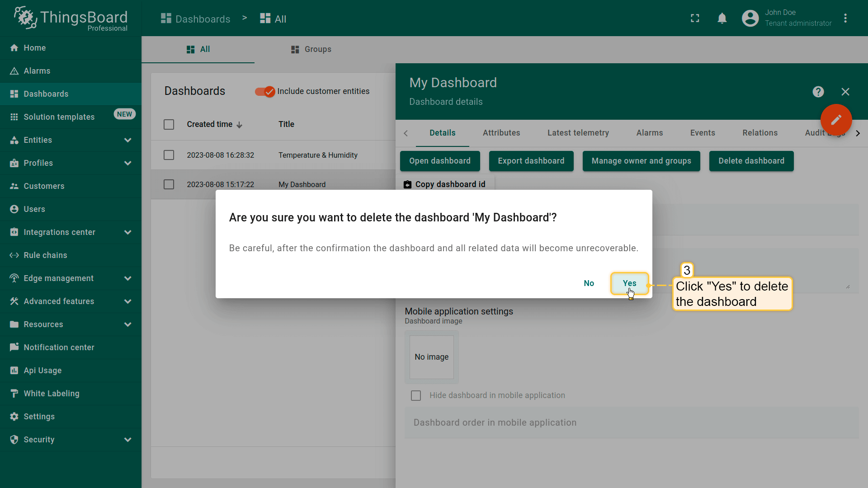Viewport: 868px width, 488px height.
Task: Check Hide dashboard in mobile application
Action: pos(416,396)
